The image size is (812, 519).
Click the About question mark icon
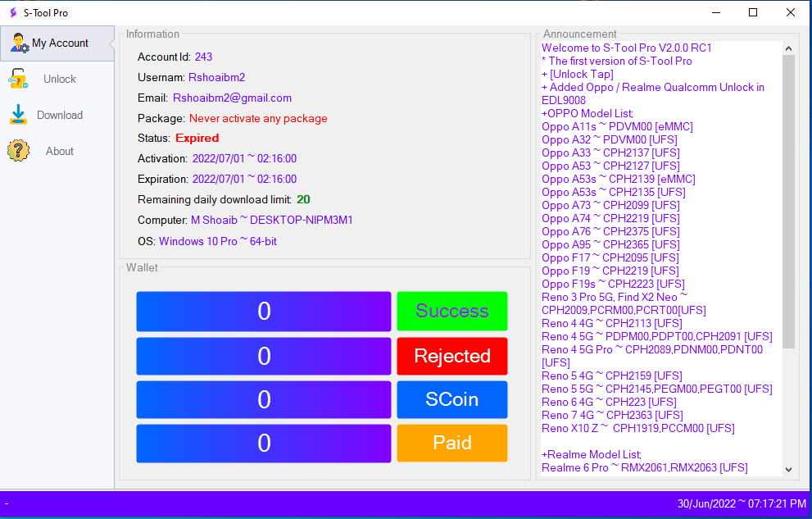pos(18,151)
